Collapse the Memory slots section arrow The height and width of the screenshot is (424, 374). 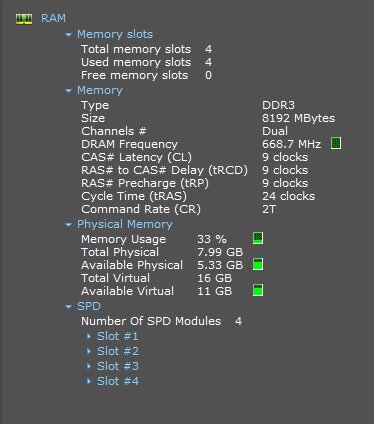68,34
